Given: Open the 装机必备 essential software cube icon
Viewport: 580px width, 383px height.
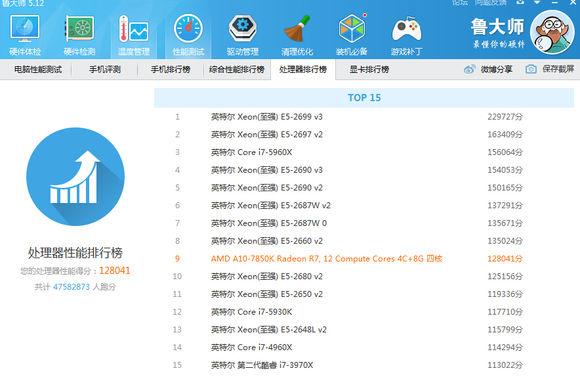Looking at the screenshot, I should point(352,35).
